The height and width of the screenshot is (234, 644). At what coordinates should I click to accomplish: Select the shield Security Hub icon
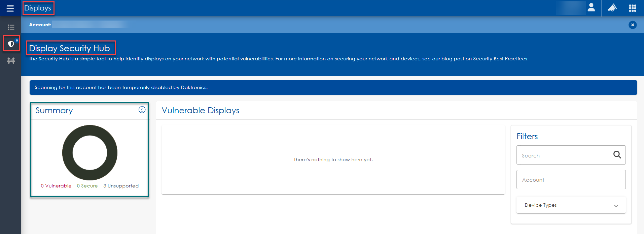[11, 44]
